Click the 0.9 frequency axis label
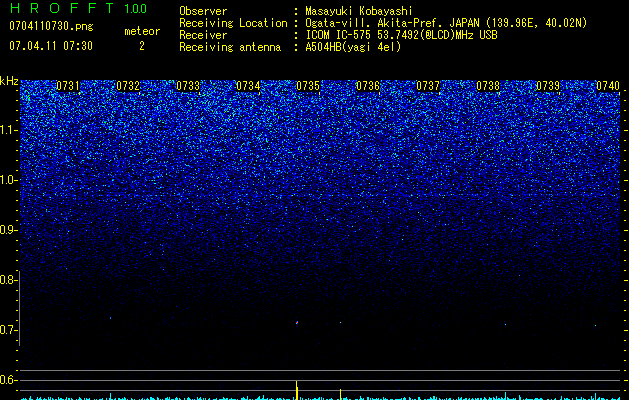This screenshot has height=400, width=629. pos(8,230)
